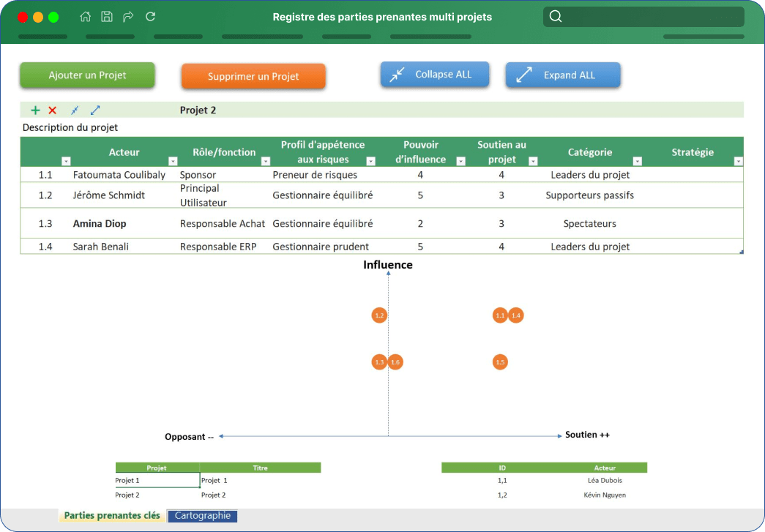765x532 pixels.
Task: Select the Parties prenantes clés sheet tab
Action: pos(112,516)
